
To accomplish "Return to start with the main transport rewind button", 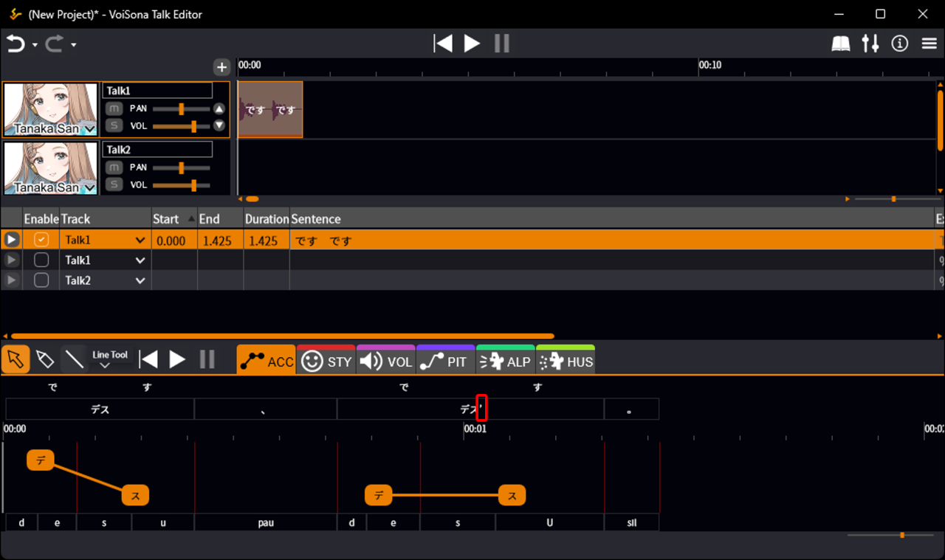I will 443,44.
